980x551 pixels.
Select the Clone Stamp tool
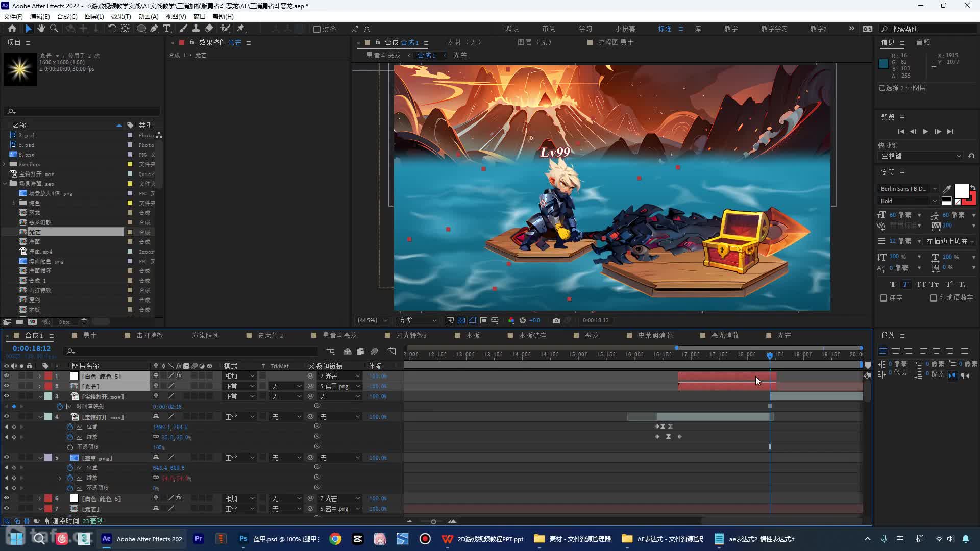point(195,29)
